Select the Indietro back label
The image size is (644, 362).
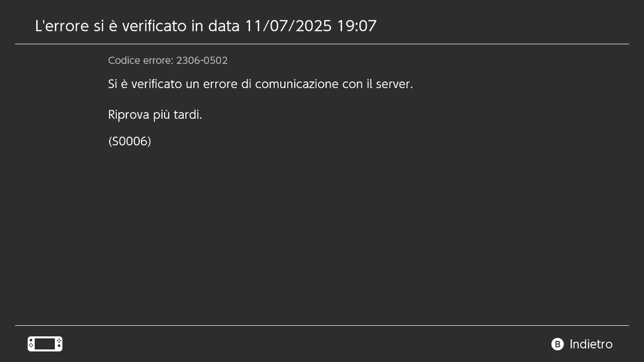(591, 344)
